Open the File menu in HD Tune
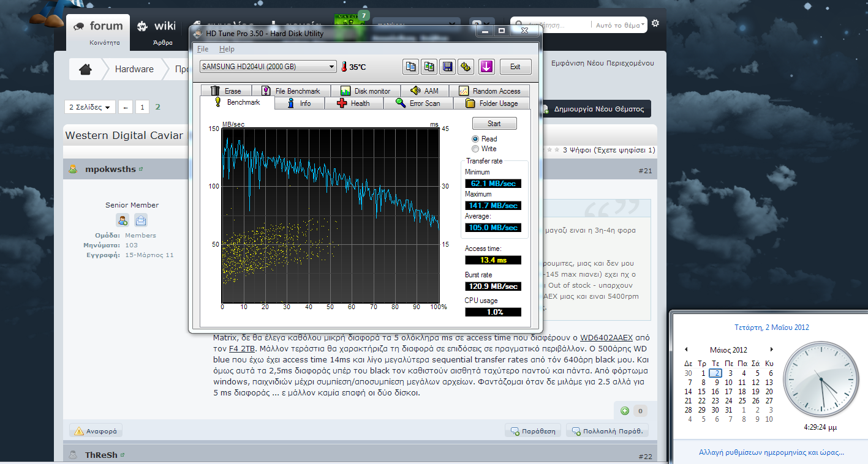Screen dimensions: 868x464 (x=202, y=49)
